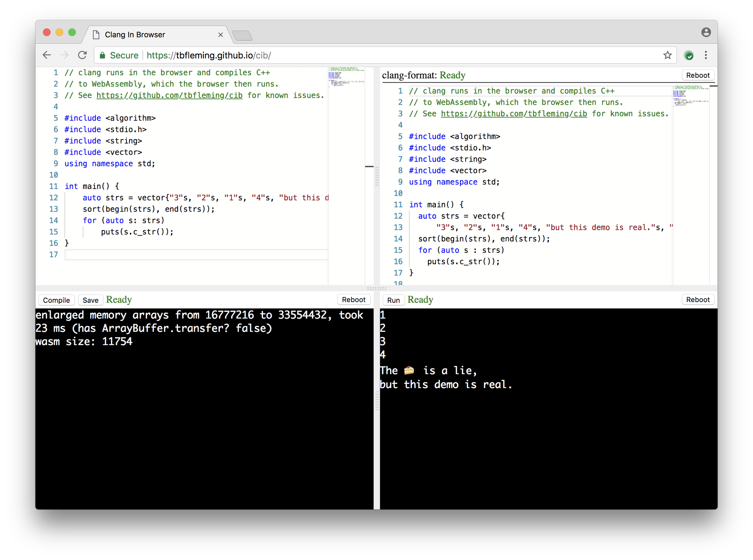753x560 pixels.
Task: Click the bookmark star icon
Action: point(667,55)
